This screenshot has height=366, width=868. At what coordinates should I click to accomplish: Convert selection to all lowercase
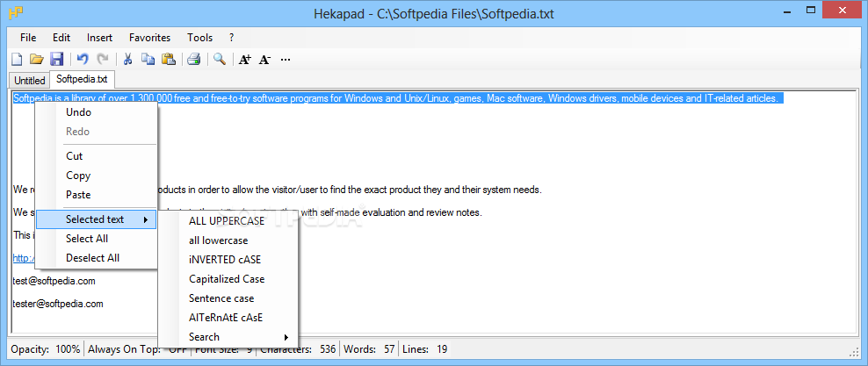228,240
